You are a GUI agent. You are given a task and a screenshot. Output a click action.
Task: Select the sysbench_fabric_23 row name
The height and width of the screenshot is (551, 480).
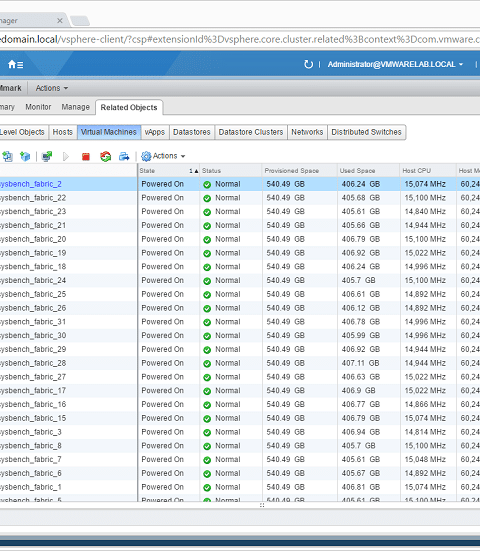click(x=33, y=212)
